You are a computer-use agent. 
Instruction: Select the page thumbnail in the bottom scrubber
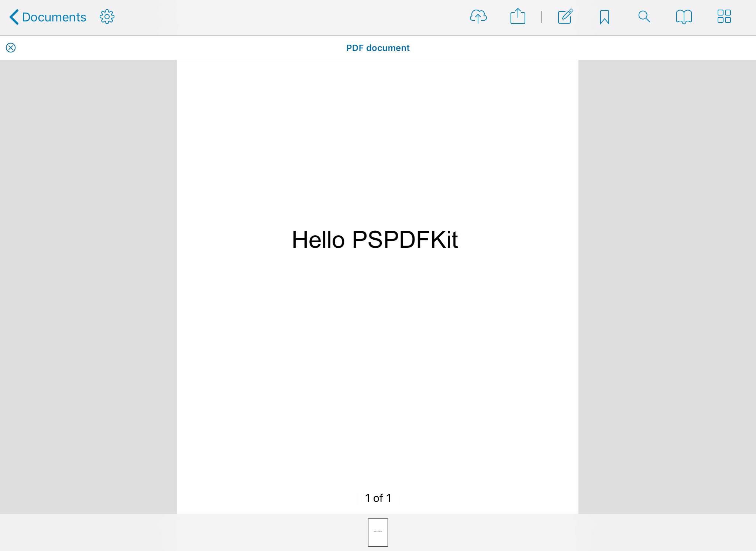(x=378, y=532)
